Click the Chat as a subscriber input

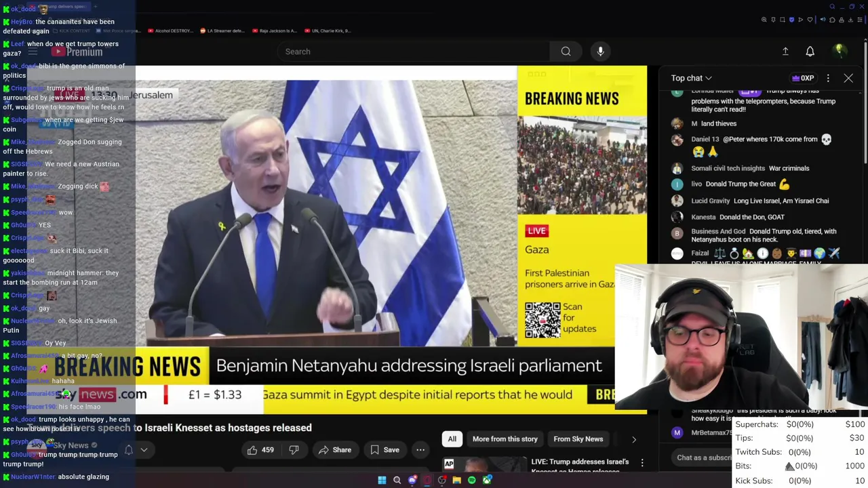(x=704, y=457)
